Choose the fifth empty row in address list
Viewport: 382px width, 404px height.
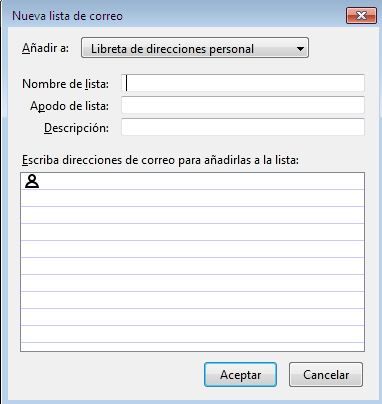tap(192, 249)
